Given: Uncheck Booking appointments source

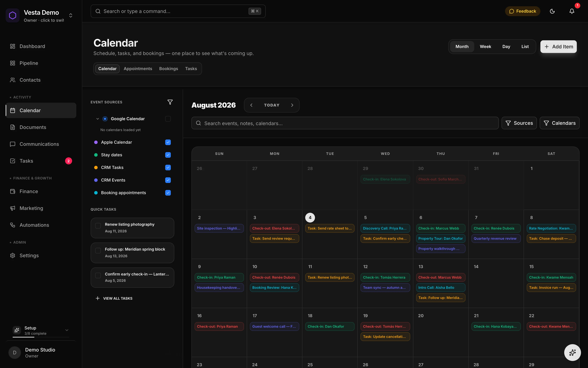Looking at the screenshot, I should pos(168,193).
